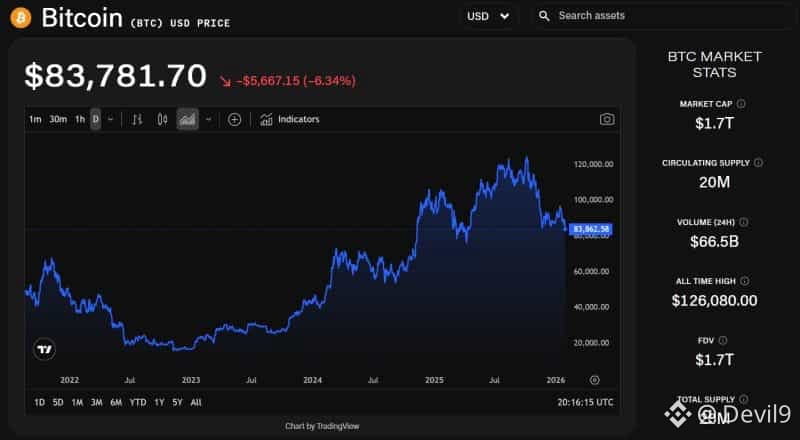
Task: Select the 1m interval
Action: pos(35,119)
